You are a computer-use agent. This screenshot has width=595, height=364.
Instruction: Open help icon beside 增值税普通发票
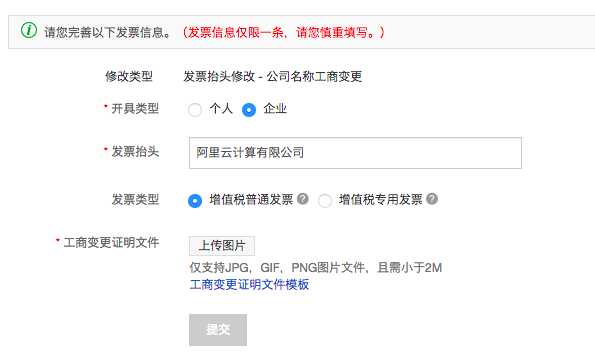tap(302, 199)
